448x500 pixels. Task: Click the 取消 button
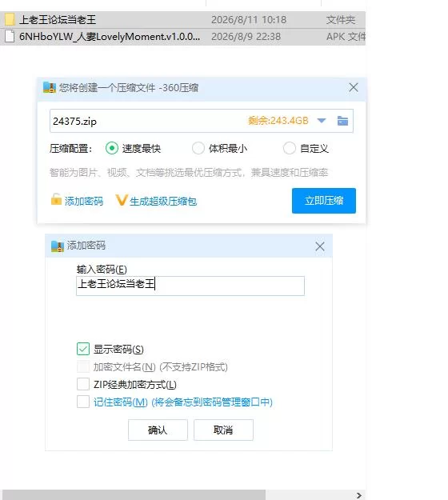[x=223, y=430]
